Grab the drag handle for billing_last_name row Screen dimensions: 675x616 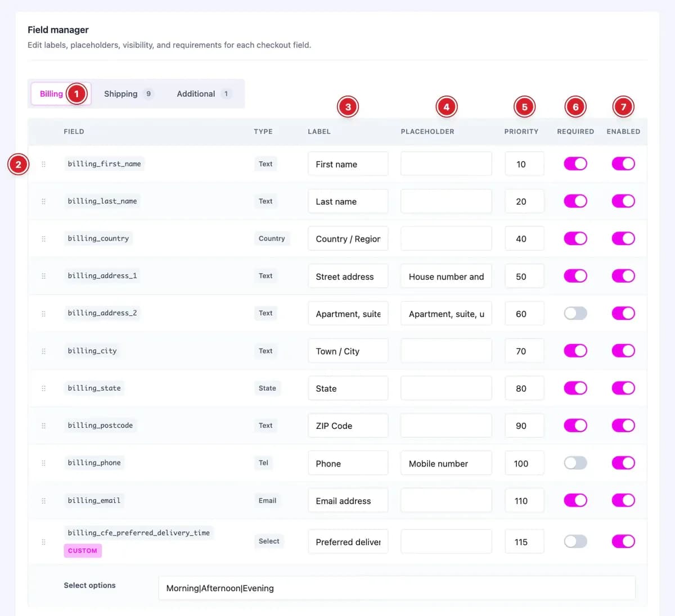coord(43,201)
